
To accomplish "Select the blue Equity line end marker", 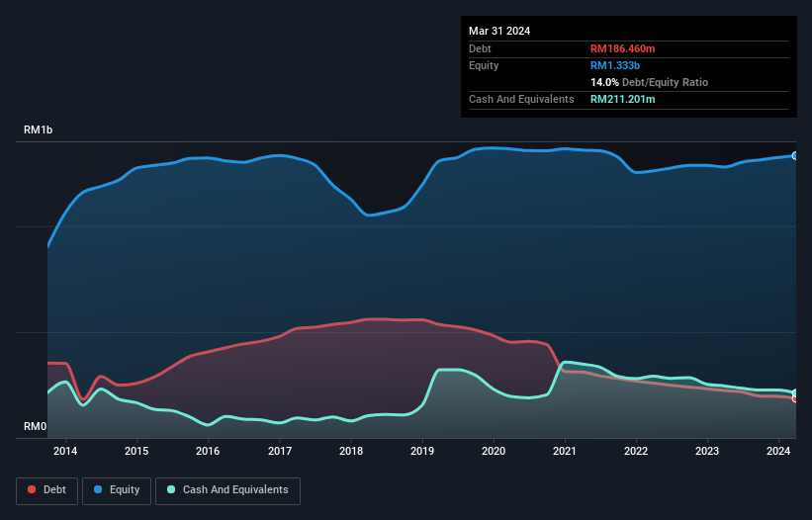I will coord(794,155).
